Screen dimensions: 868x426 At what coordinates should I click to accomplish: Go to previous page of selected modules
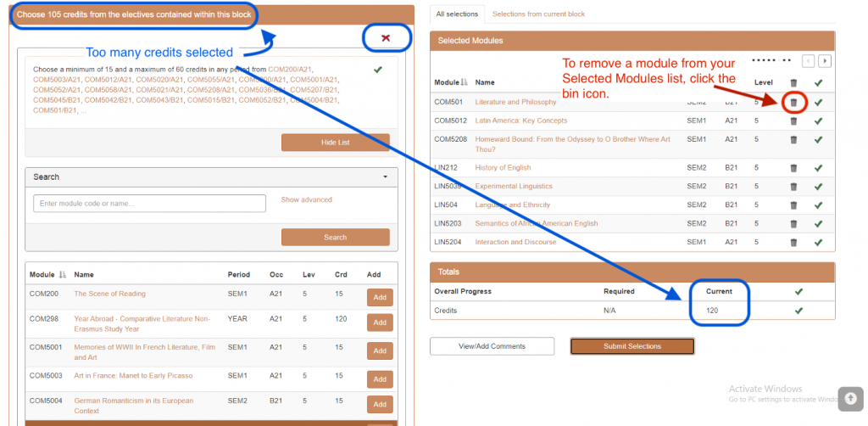click(808, 61)
